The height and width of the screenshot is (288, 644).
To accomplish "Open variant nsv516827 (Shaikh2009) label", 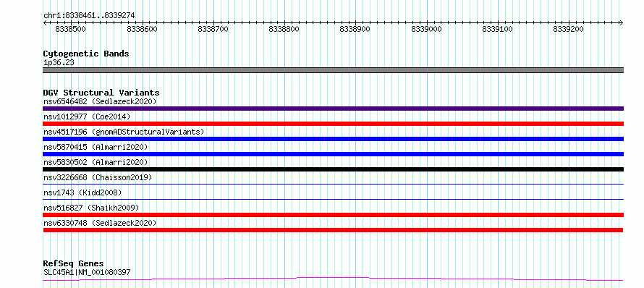I will coord(91,208).
